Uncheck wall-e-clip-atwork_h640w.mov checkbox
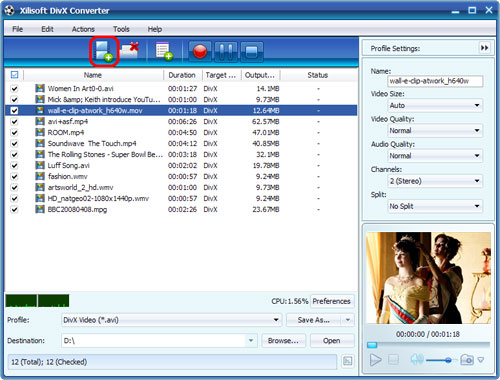 pyautogui.click(x=14, y=111)
